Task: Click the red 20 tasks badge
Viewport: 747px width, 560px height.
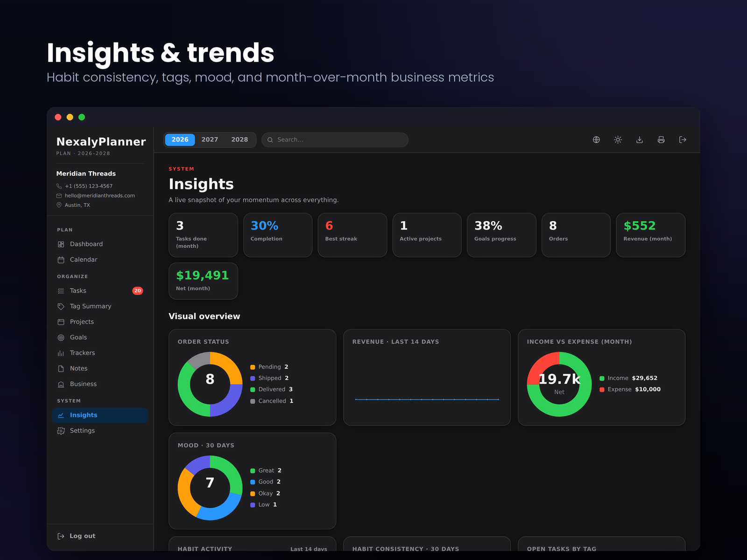Action: (x=137, y=291)
